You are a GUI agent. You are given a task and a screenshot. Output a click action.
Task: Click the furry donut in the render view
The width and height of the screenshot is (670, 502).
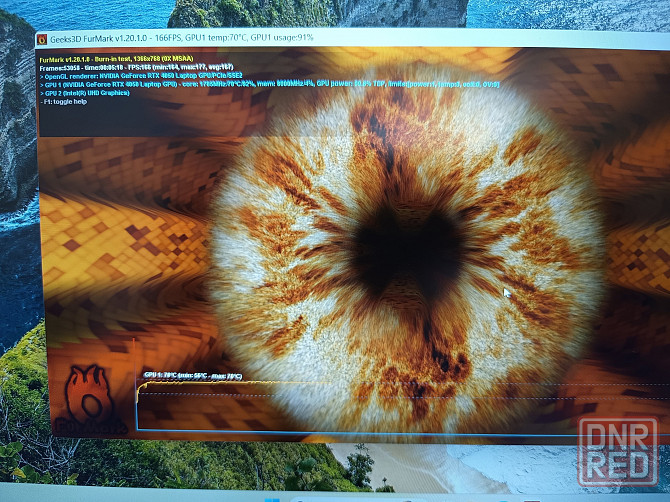408,252
